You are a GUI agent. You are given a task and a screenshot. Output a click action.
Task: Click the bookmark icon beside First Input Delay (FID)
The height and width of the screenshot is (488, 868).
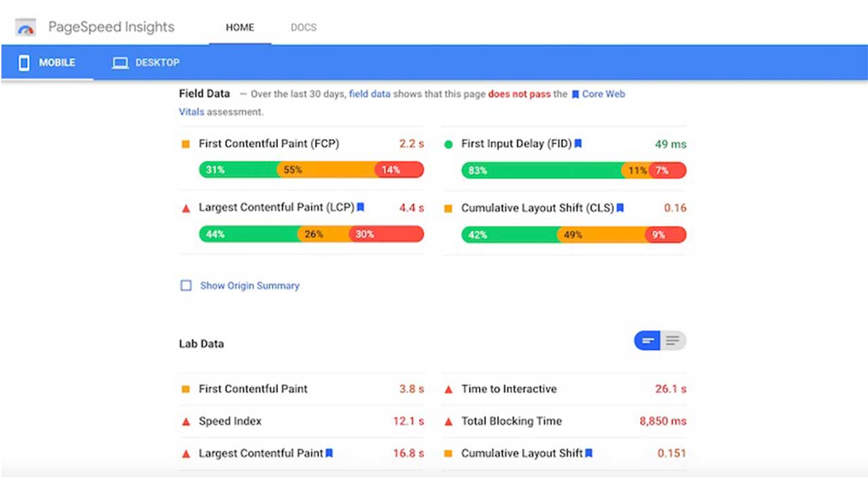click(578, 144)
